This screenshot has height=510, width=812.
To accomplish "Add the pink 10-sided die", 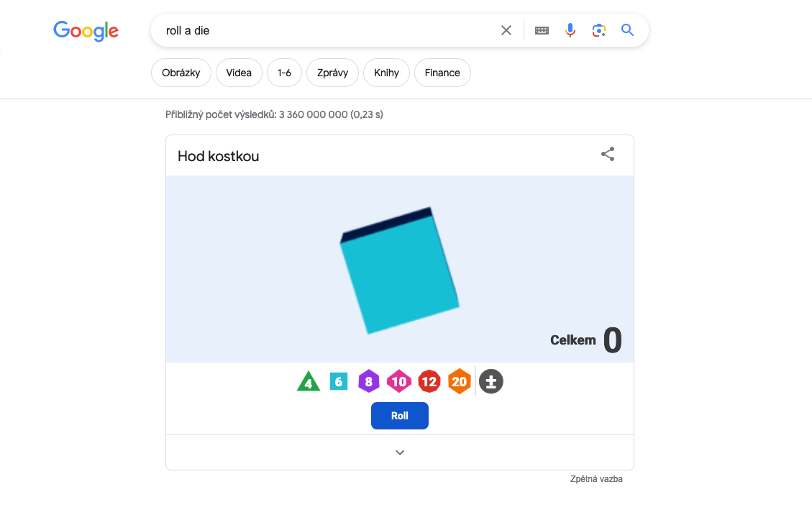I will (x=399, y=381).
